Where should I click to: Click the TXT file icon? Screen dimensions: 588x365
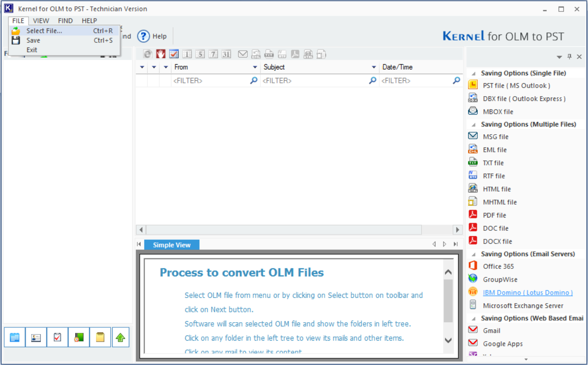pos(473,162)
